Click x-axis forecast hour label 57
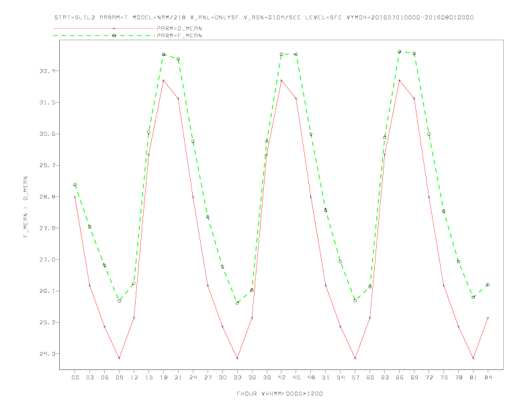The width and height of the screenshot is (532, 411). (355, 377)
